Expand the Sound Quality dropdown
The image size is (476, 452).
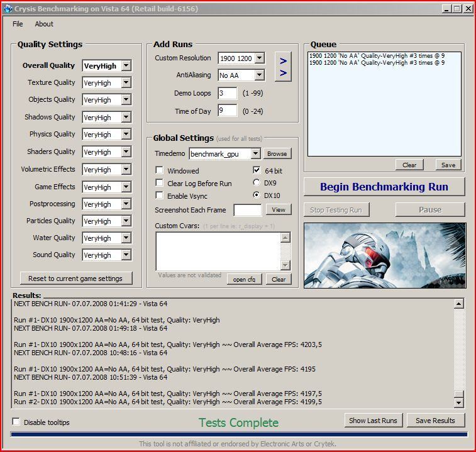pyautogui.click(x=126, y=255)
